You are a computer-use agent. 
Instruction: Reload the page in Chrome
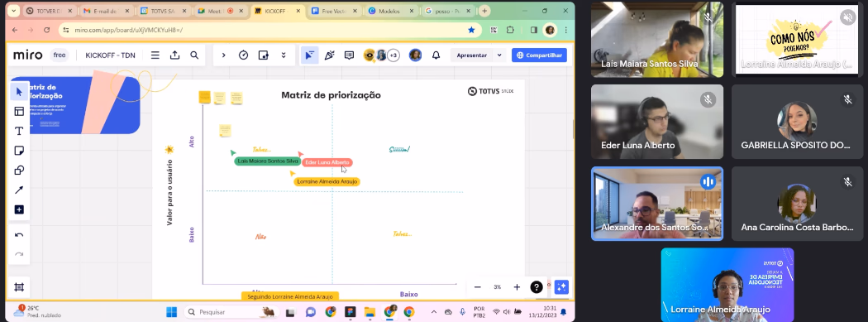[46, 30]
